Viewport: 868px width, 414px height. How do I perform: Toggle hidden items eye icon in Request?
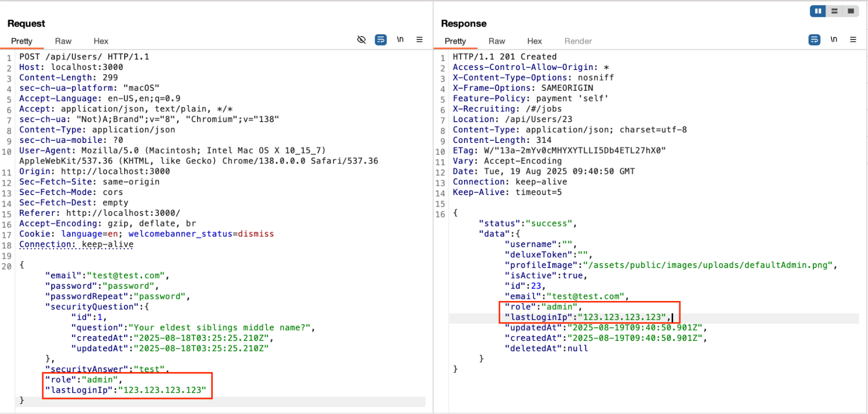361,40
